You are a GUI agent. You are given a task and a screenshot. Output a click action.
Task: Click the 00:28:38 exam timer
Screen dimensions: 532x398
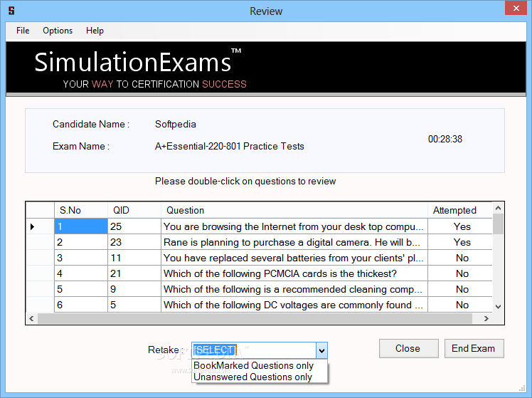[445, 140]
